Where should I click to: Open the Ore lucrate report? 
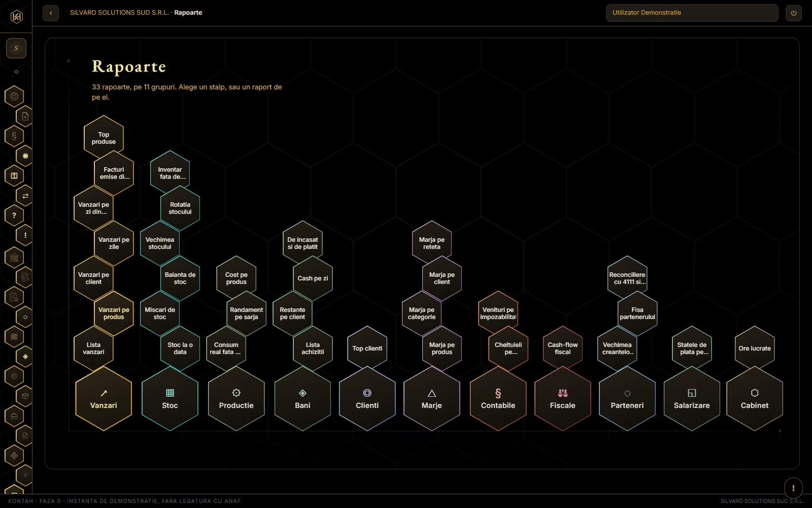tap(755, 348)
